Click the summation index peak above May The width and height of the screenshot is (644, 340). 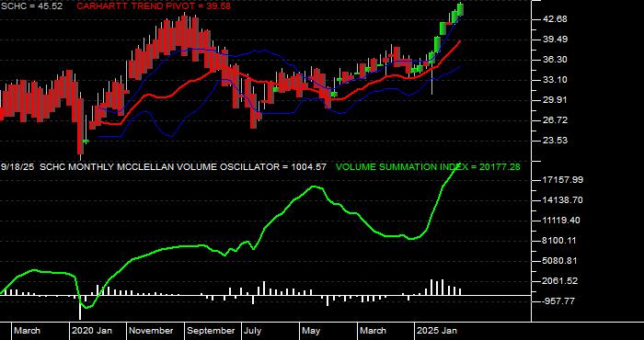pyautogui.click(x=315, y=187)
